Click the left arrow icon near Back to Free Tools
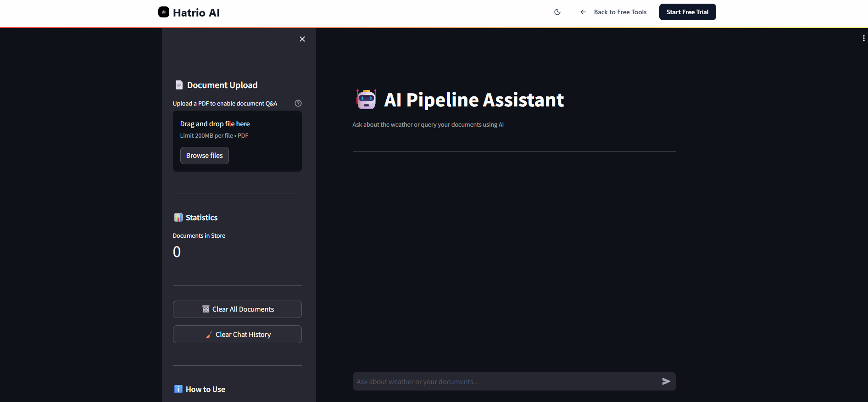 (x=583, y=12)
